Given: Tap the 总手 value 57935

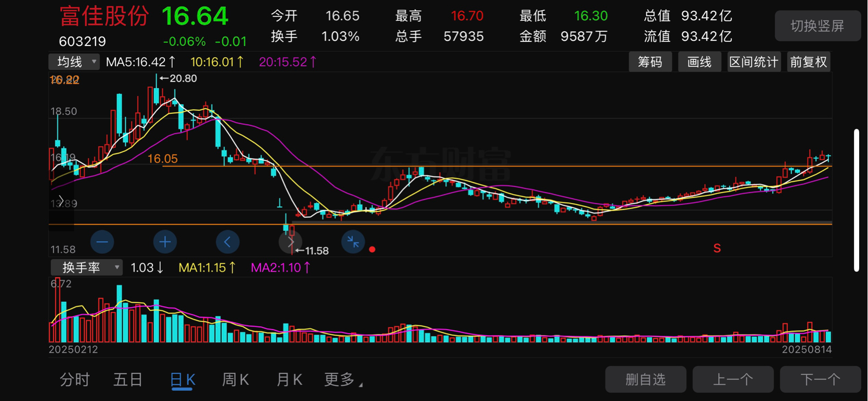Looking at the screenshot, I should tap(463, 37).
